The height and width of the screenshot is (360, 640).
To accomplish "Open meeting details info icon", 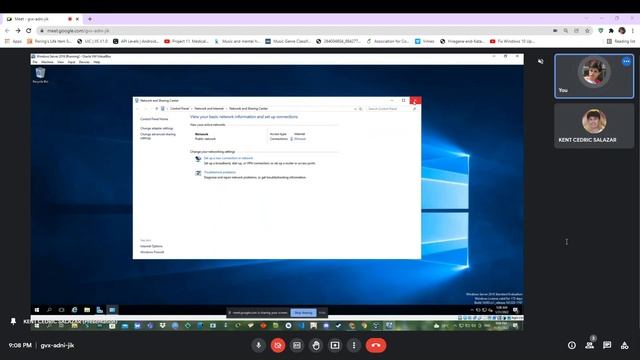I will [x=572, y=345].
